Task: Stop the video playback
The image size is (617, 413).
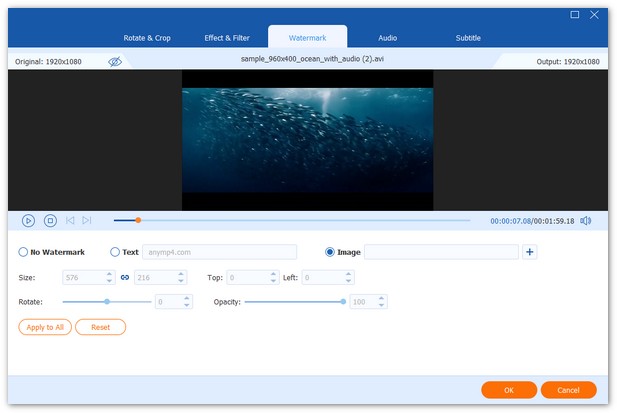Action: (x=50, y=220)
